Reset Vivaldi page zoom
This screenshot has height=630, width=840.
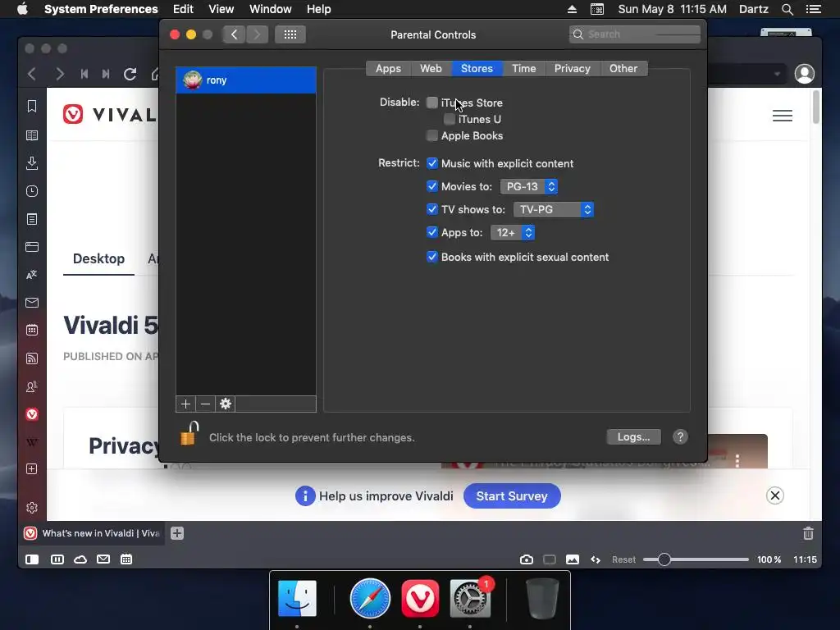623,559
